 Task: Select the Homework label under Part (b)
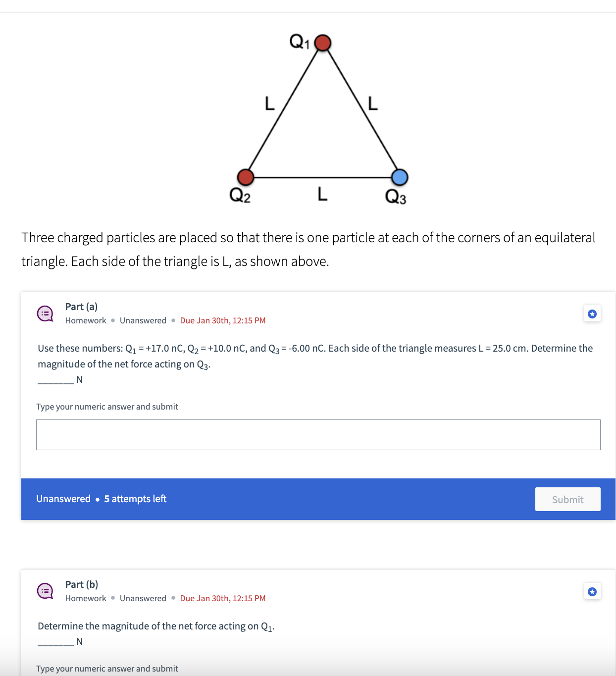[x=85, y=598]
